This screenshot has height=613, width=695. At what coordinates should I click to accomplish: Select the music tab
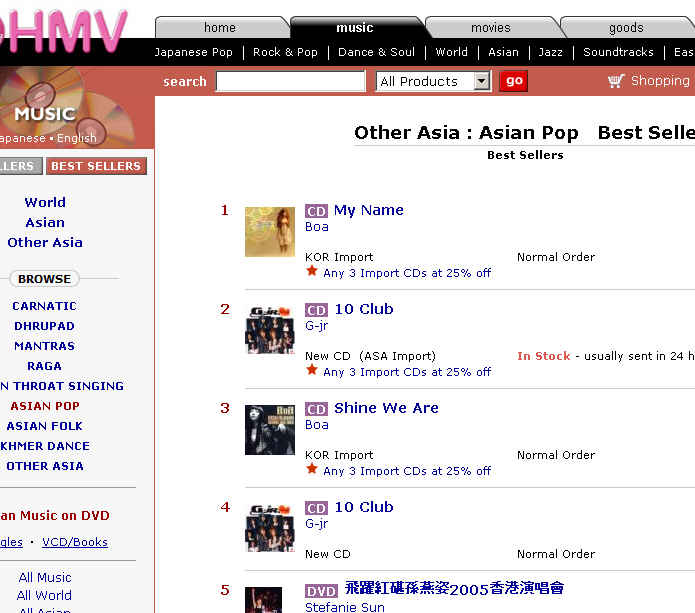click(x=355, y=27)
